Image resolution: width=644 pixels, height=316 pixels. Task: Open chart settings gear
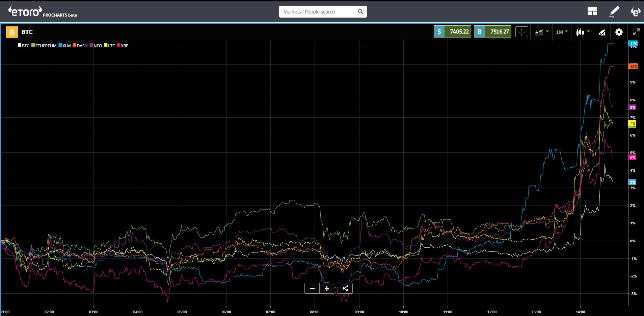click(x=619, y=32)
